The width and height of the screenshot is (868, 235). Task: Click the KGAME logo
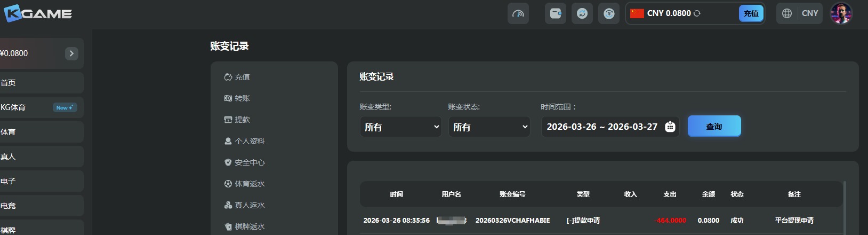tap(37, 13)
